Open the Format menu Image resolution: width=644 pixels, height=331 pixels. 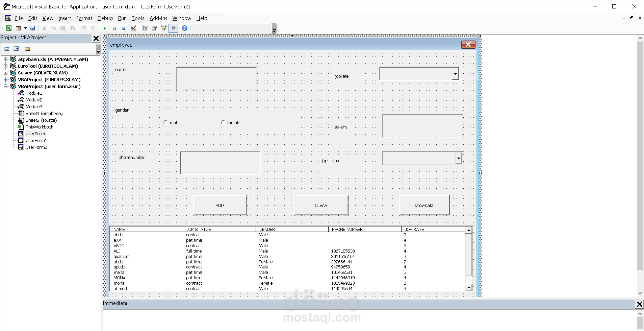84,18
